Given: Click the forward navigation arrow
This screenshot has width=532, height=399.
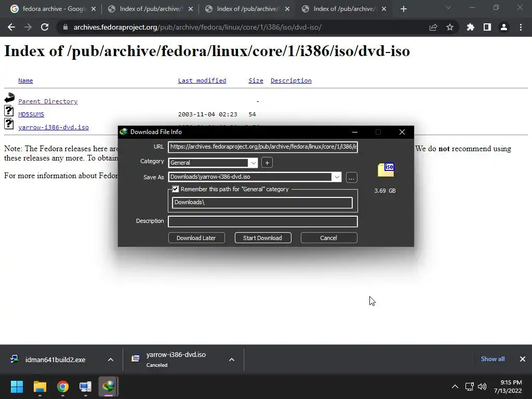Looking at the screenshot, I should [28, 27].
